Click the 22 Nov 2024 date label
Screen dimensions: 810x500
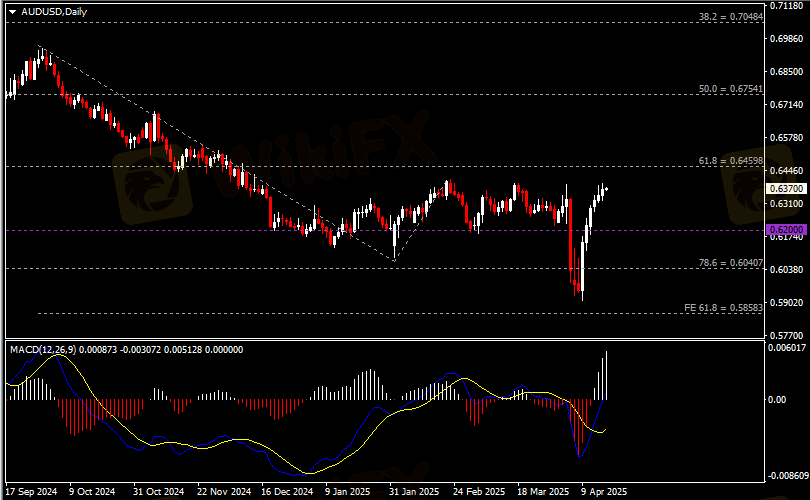(224, 492)
